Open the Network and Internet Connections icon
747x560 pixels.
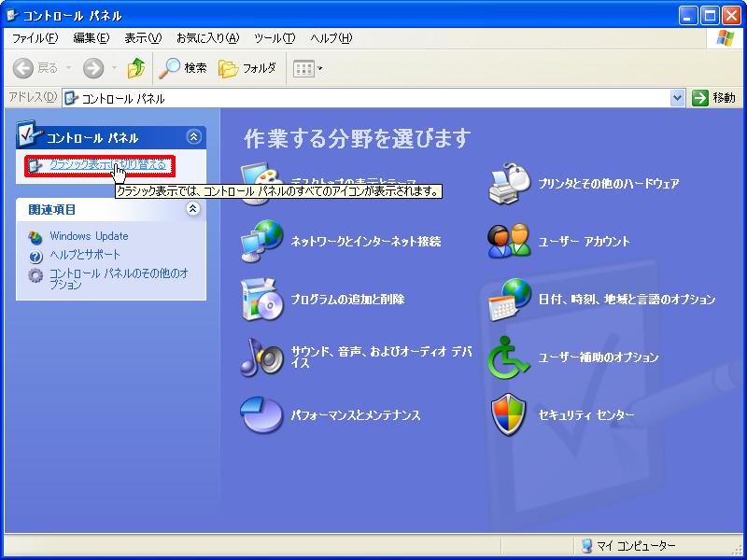point(261,242)
